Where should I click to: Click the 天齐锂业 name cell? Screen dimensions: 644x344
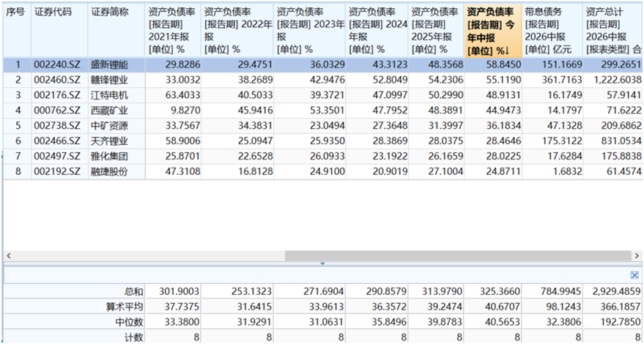point(116,141)
